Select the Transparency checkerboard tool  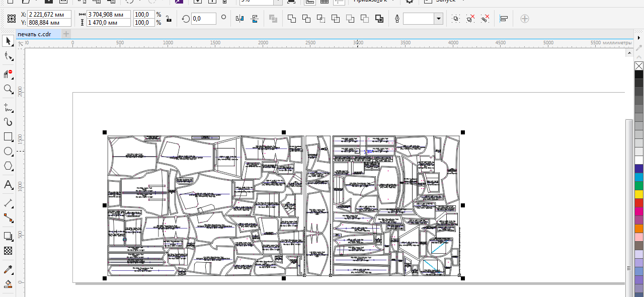coord(9,251)
